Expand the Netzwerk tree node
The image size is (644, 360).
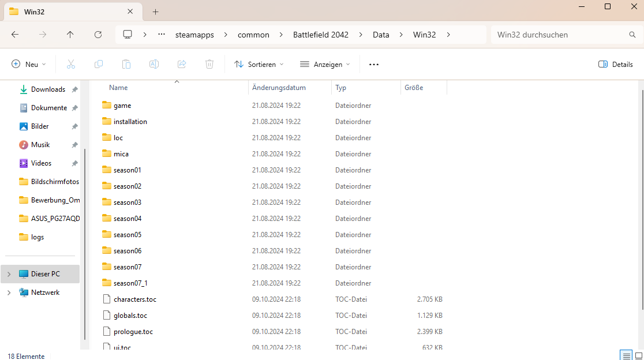coord(9,292)
